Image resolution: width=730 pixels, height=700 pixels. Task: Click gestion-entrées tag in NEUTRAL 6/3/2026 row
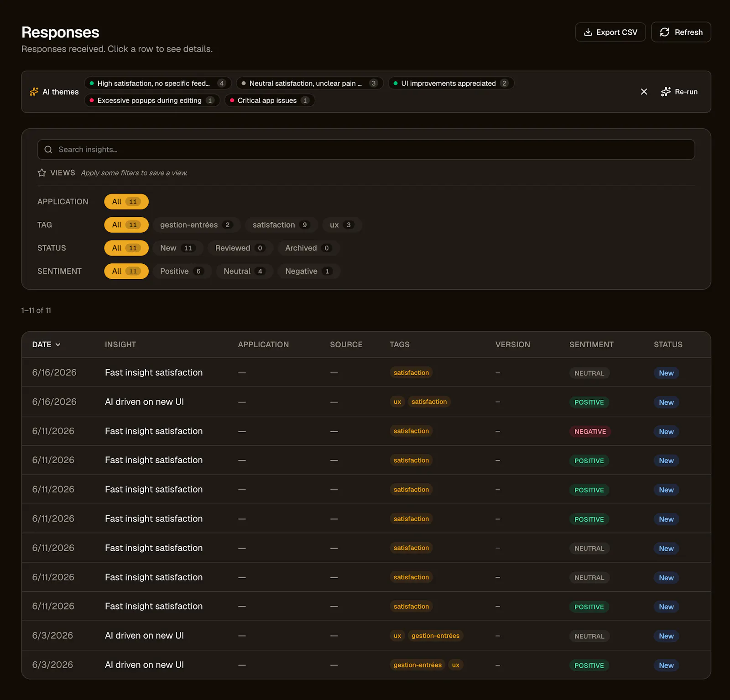435,636
